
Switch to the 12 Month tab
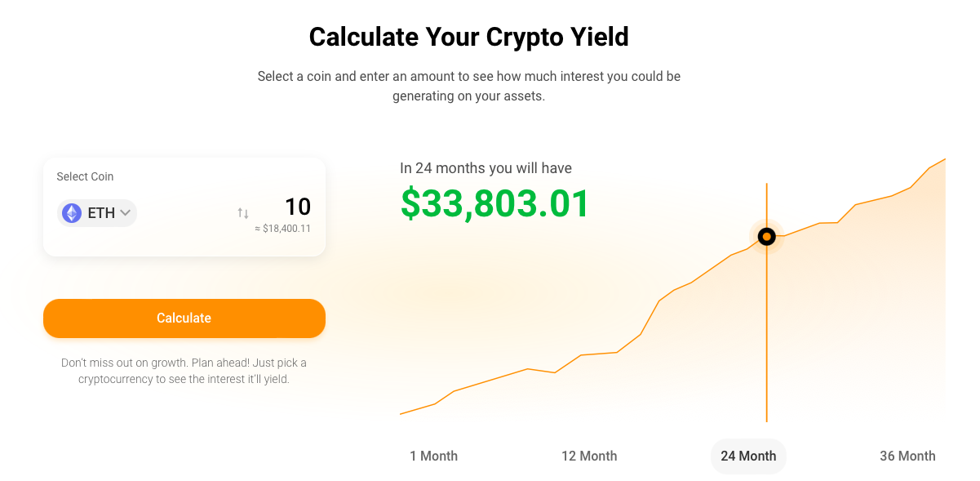589,456
